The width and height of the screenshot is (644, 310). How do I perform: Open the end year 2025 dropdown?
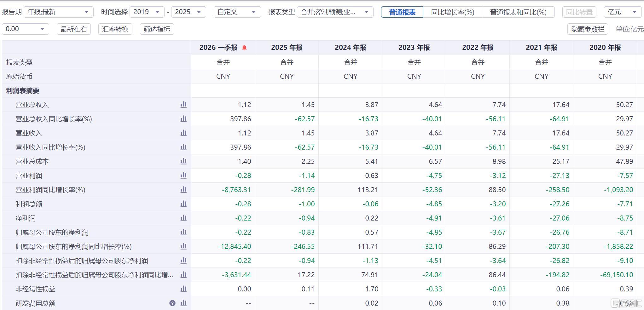click(x=189, y=12)
